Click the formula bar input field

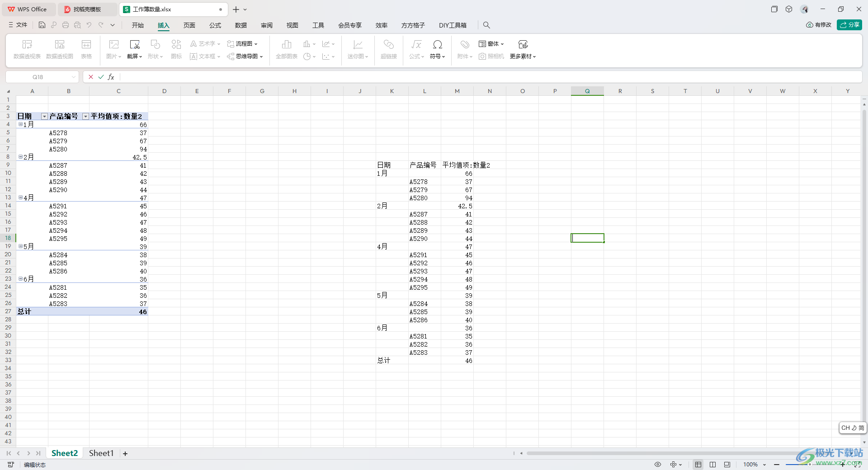coord(491,77)
